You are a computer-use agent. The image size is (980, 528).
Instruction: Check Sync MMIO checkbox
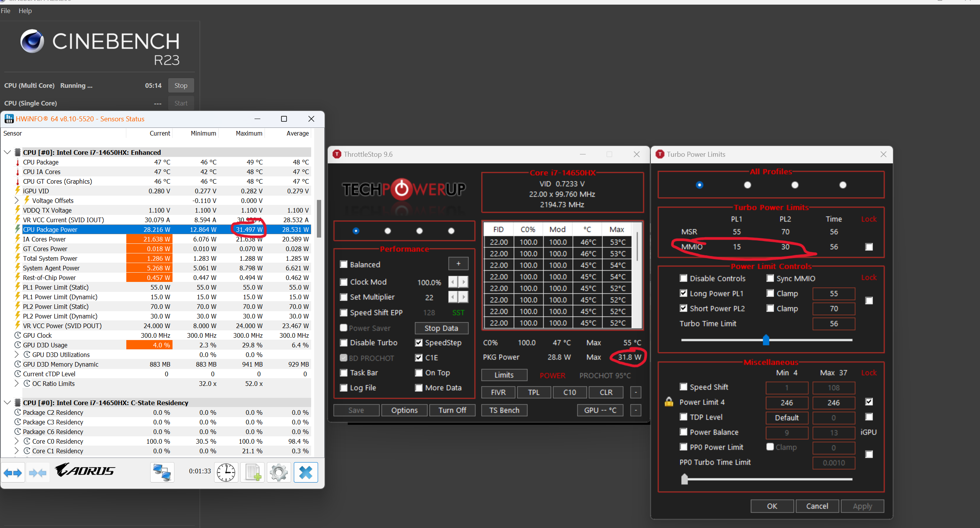(770, 278)
